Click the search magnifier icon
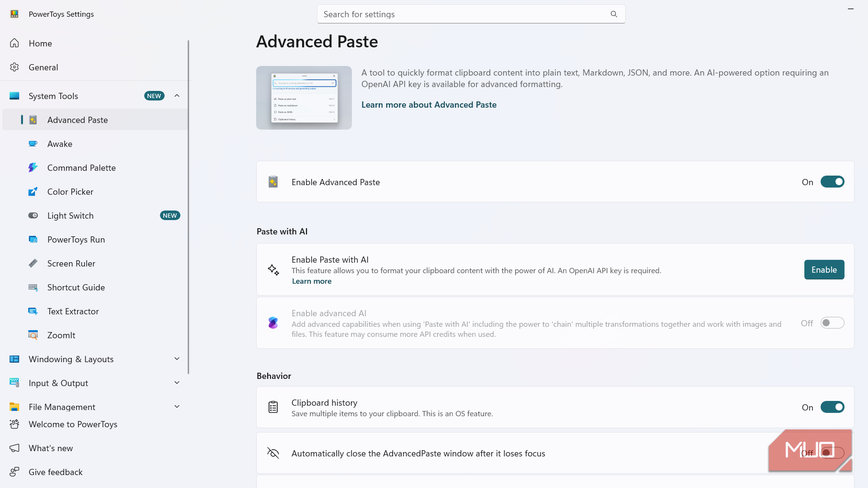Viewport: 868px width, 488px height. coord(614,14)
